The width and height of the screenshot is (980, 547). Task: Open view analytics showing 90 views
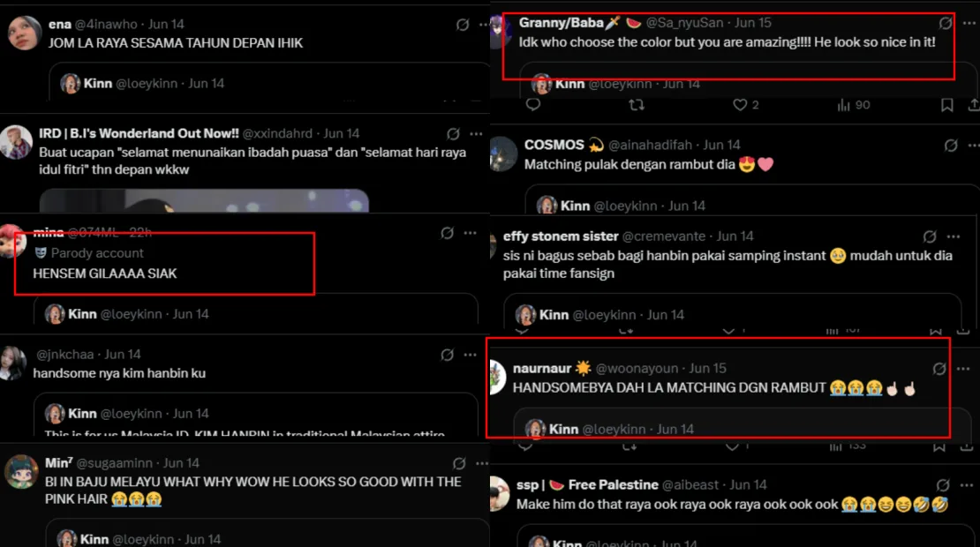[854, 105]
